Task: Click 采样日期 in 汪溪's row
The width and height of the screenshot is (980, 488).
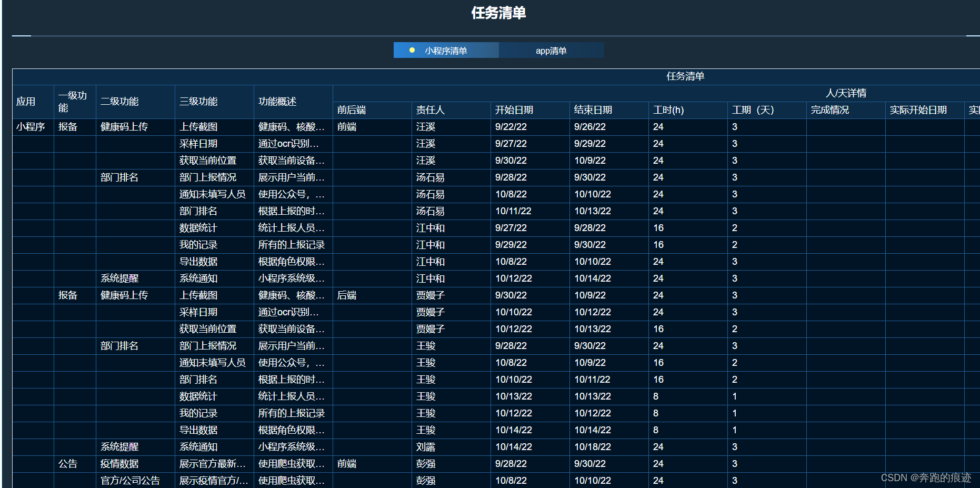Action: point(214,144)
